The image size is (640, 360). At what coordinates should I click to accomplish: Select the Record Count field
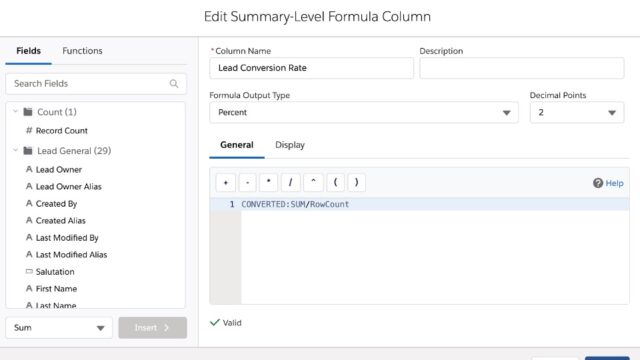pyautogui.click(x=62, y=131)
